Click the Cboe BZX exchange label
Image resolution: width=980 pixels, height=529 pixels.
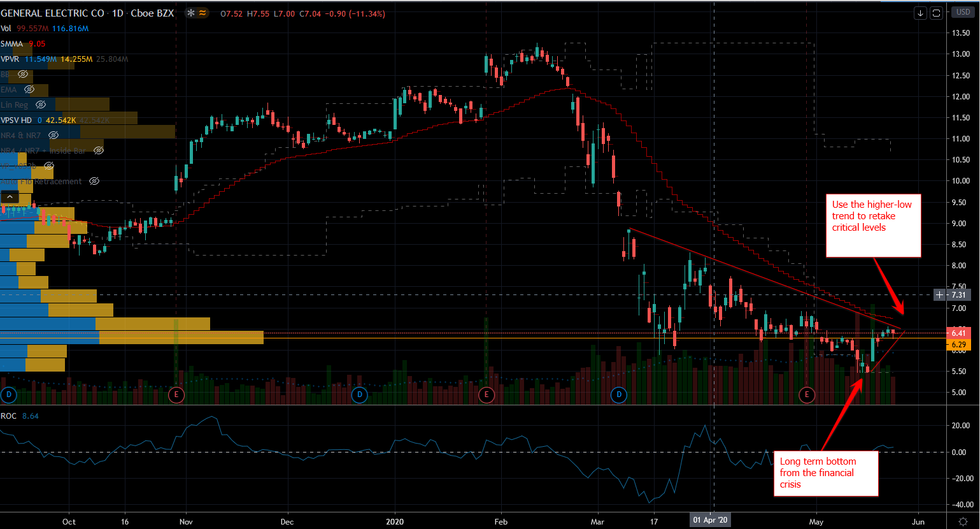(x=152, y=13)
